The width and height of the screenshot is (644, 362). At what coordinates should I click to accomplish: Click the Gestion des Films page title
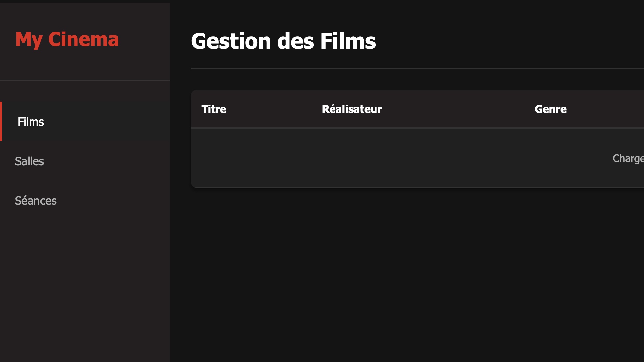284,41
